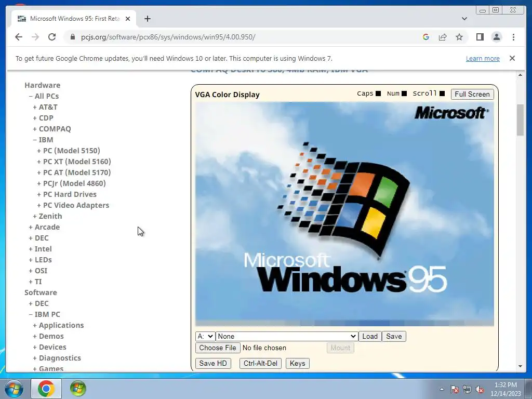532x399 pixels.
Task: Click the forward navigation arrow
Action: (35, 37)
